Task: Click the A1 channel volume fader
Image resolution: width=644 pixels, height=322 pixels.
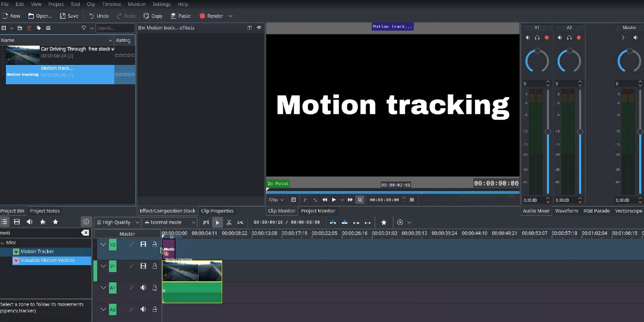Action: [548, 131]
